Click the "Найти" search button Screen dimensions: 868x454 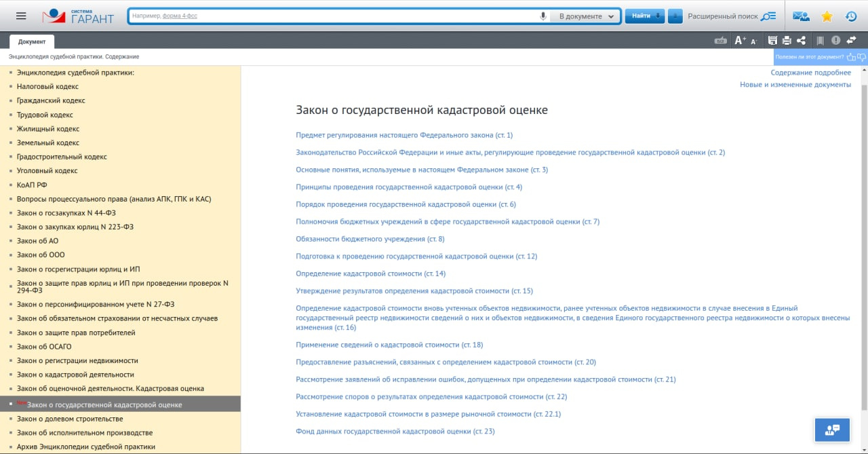point(644,16)
